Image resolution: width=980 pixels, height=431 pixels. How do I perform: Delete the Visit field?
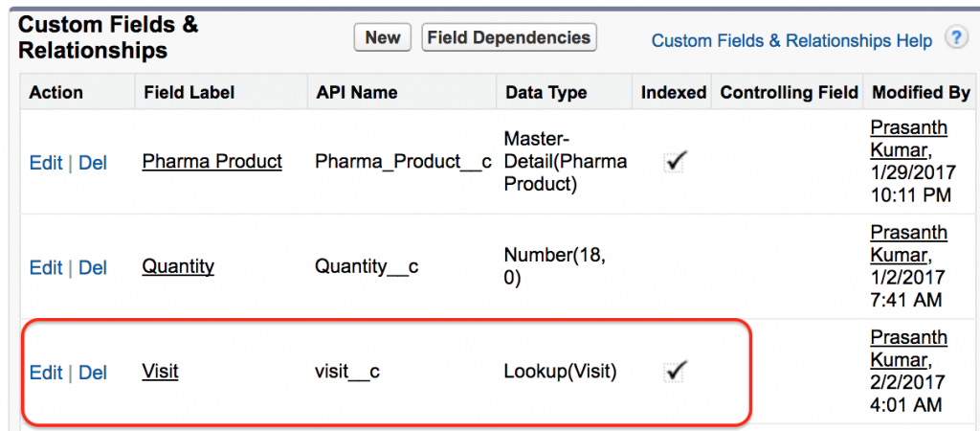coord(93,373)
